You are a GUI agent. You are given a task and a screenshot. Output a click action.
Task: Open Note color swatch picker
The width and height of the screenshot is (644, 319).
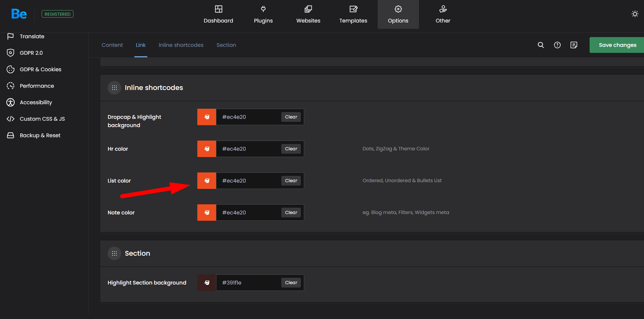pos(207,213)
